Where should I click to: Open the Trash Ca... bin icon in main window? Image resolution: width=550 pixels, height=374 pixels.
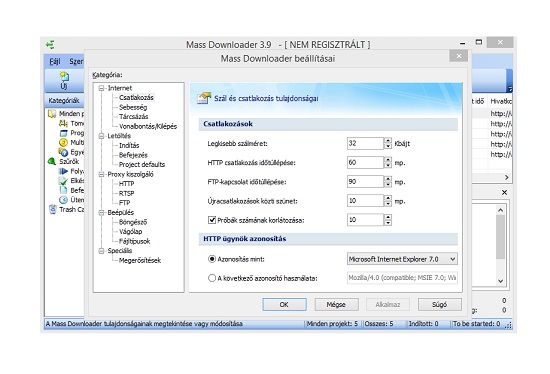pyautogui.click(x=52, y=209)
